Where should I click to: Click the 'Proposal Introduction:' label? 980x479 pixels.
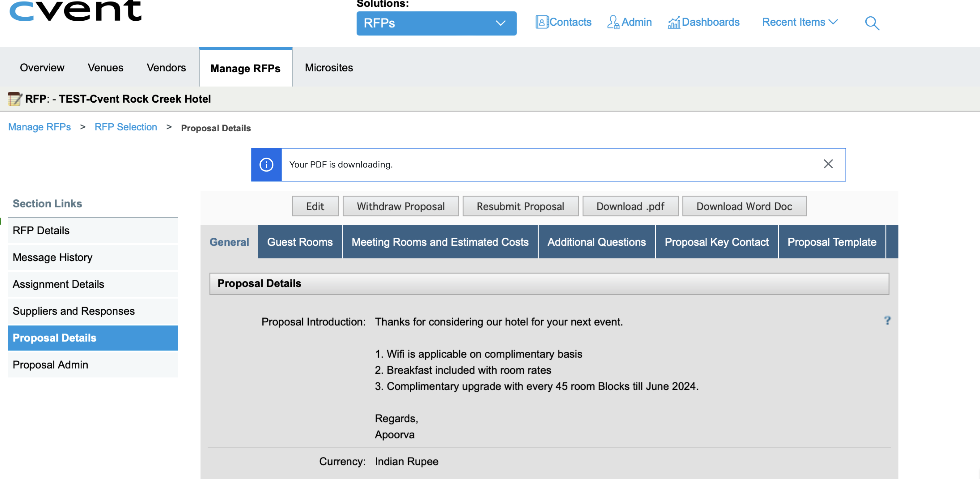314,322
